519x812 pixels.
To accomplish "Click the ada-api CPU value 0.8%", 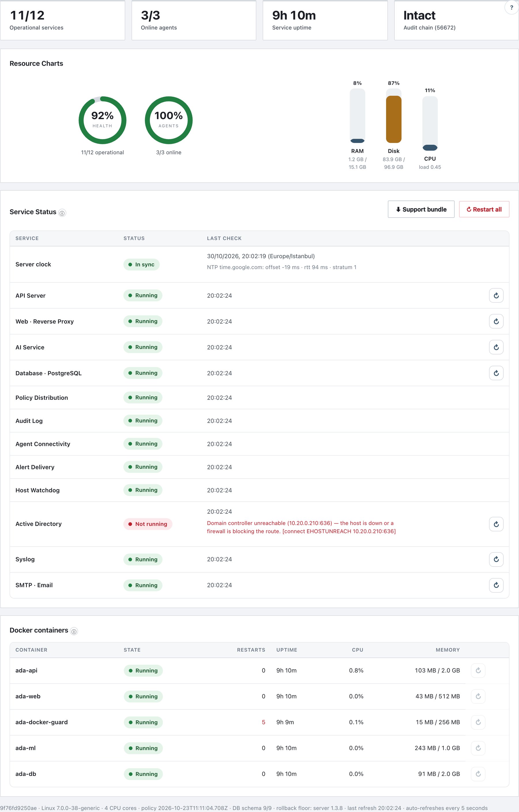I will 356,670.
